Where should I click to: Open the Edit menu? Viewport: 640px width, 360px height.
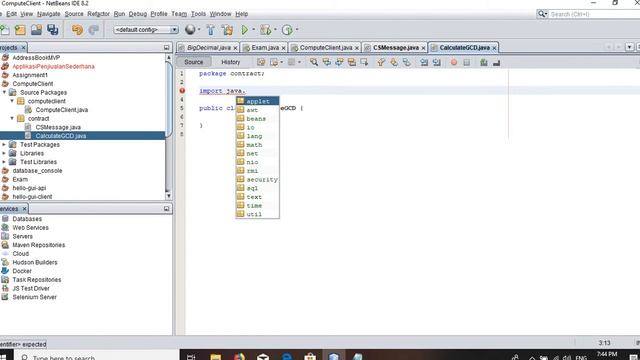point(11,14)
